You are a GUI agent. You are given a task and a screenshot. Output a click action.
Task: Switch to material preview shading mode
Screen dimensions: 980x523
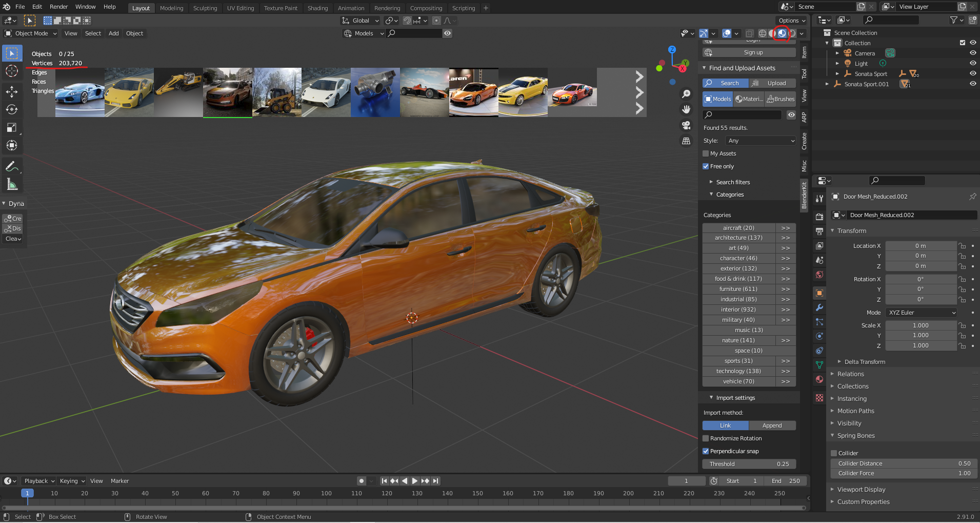point(782,33)
